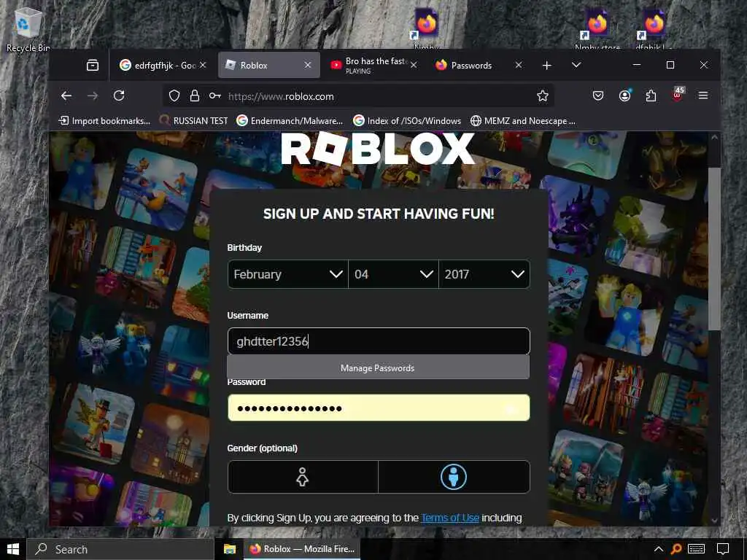Viewport: 747px width, 560px height.
Task: Click the Username field with ghdtter12356
Action: point(379,341)
